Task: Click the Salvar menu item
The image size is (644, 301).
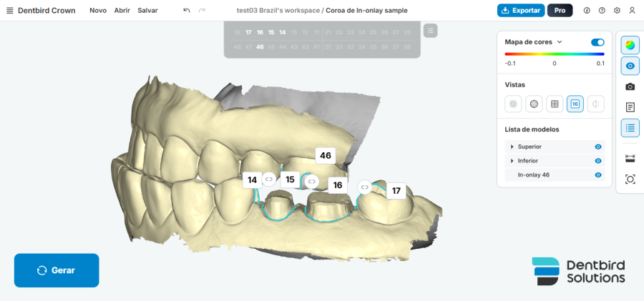Action: tap(147, 11)
